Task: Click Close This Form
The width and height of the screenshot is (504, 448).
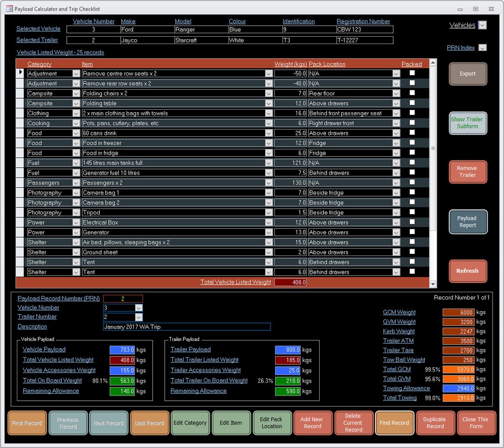Action: [476, 423]
